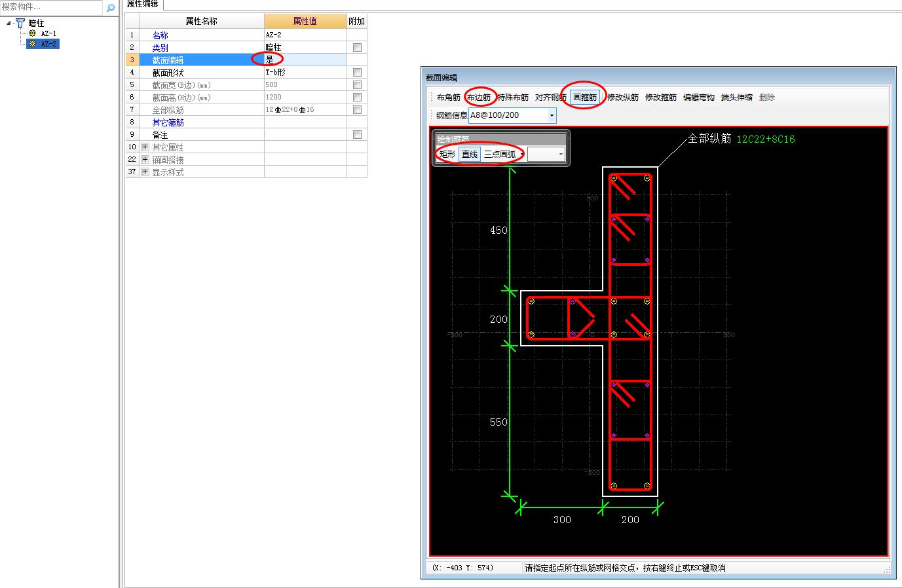Image resolution: width=902 pixels, height=588 pixels.
Task: Click the 删除 toolbar command
Action: click(767, 98)
